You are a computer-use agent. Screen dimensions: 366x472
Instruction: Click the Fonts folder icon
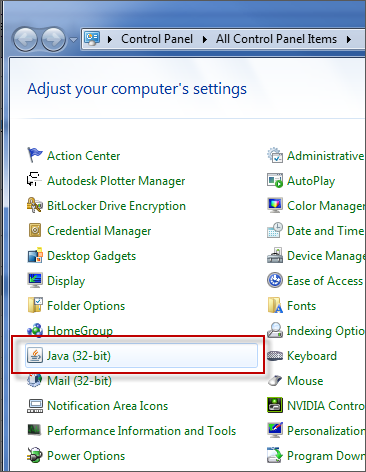tap(275, 305)
